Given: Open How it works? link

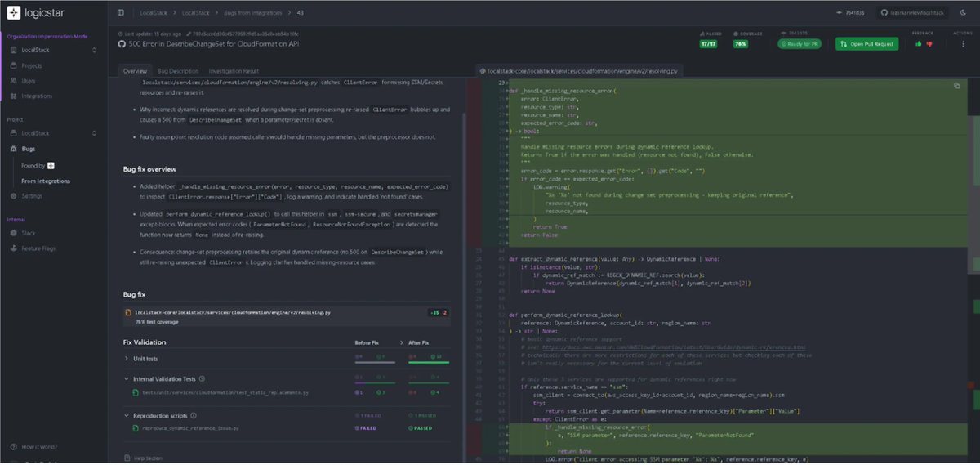Looking at the screenshot, I should [39, 447].
